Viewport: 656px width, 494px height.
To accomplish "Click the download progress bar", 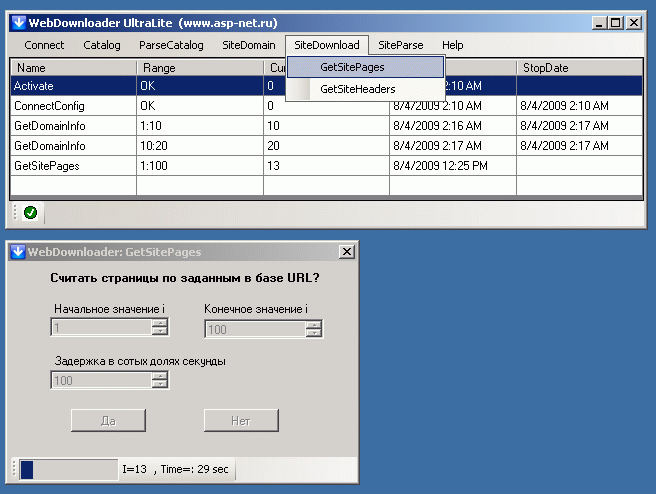I will [69, 469].
